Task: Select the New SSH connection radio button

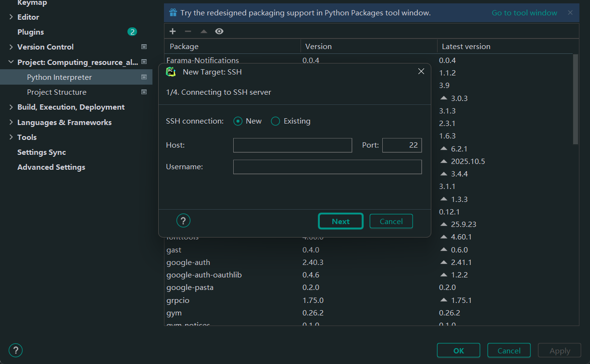Action: [238, 121]
